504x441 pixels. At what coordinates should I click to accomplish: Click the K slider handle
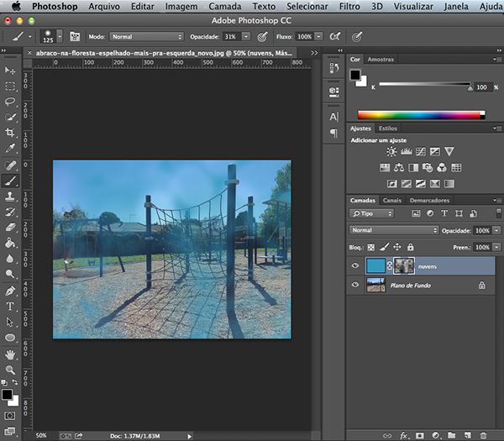point(470,87)
